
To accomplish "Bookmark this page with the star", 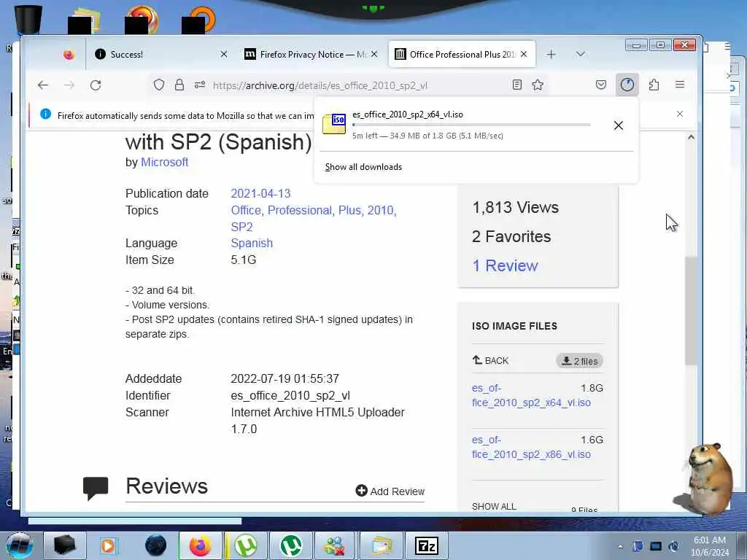I will point(538,85).
